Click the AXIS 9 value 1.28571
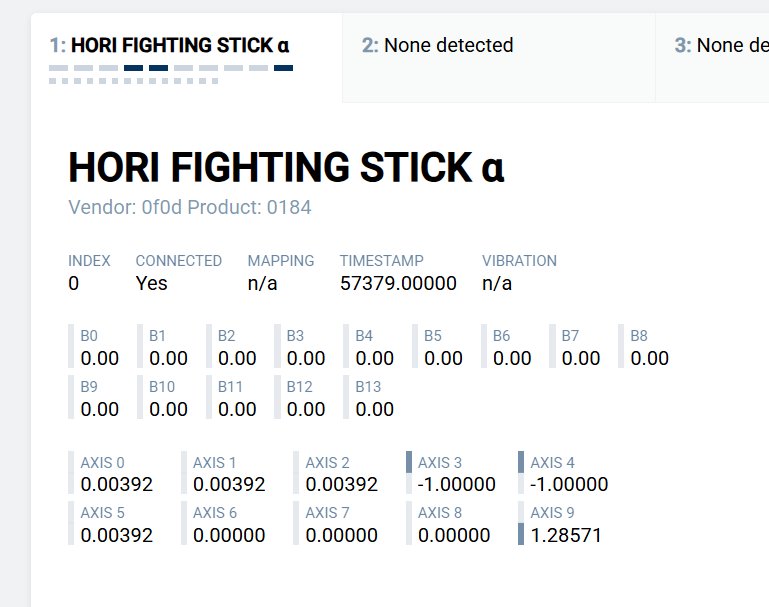The height and width of the screenshot is (607, 769). [566, 535]
